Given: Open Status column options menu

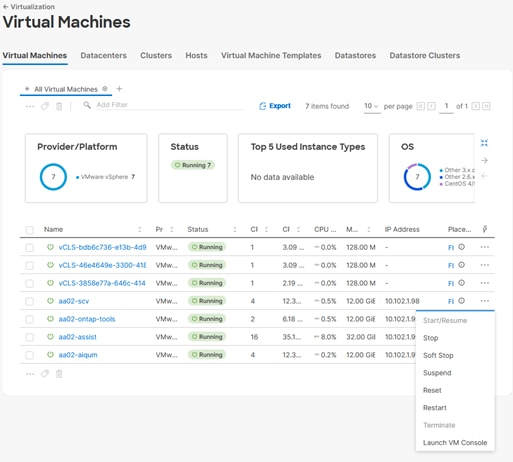Looking at the screenshot, I should coord(235,229).
